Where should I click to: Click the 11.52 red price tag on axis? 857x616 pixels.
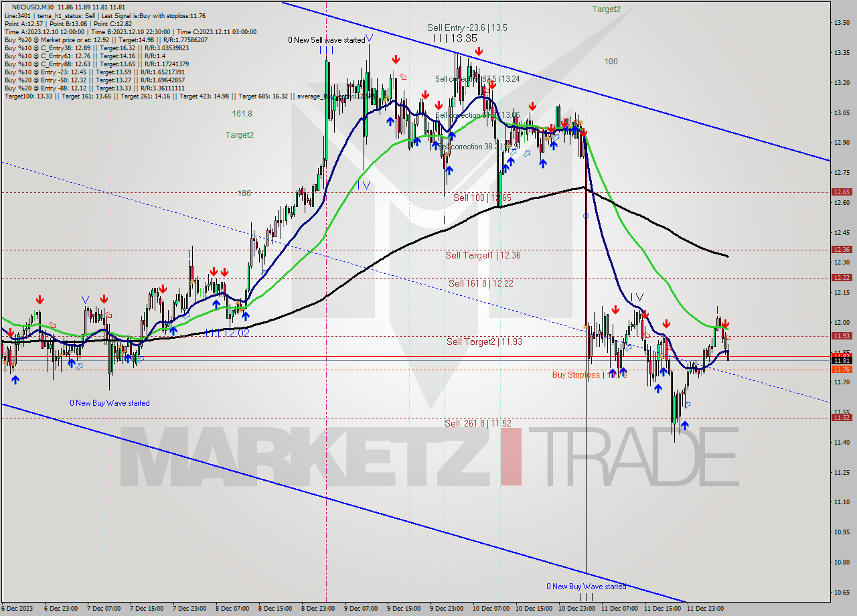click(x=842, y=417)
